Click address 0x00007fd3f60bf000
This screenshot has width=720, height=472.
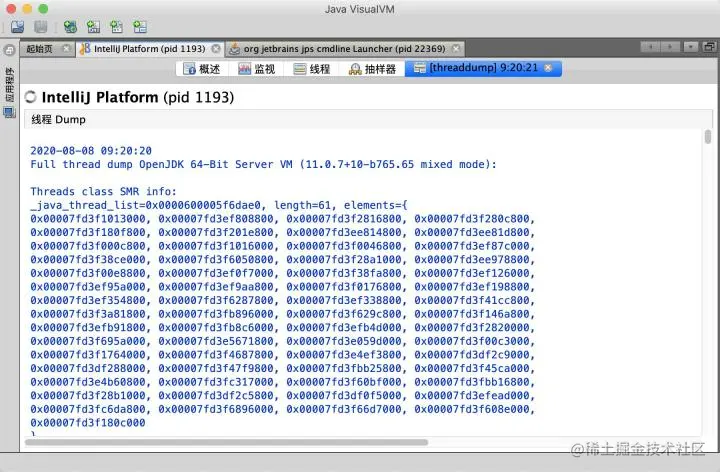coord(344,382)
